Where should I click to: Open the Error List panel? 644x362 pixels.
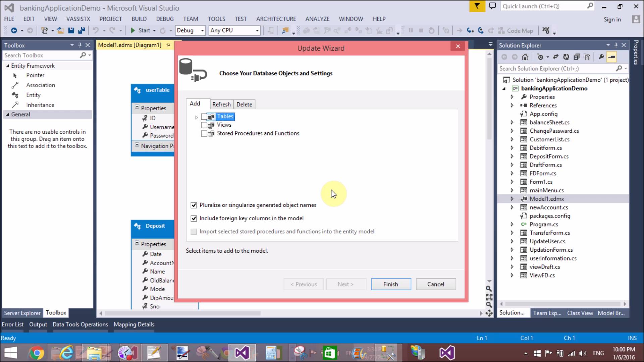tap(13, 324)
